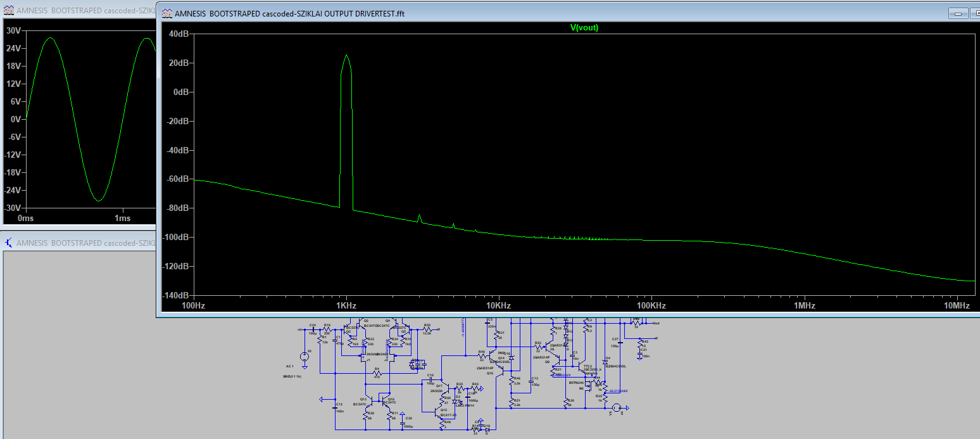The height and width of the screenshot is (439, 980).
Task: Select resistor R40 33 at Q14 base
Action: tap(482, 356)
